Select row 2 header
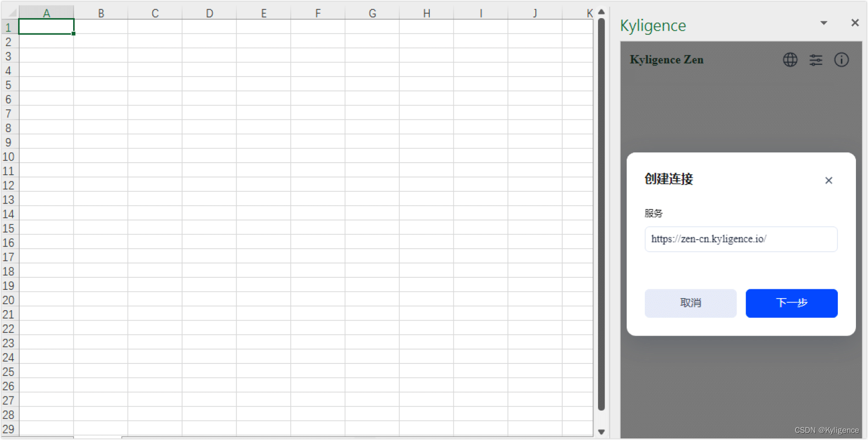The height and width of the screenshot is (440, 868). [x=9, y=41]
